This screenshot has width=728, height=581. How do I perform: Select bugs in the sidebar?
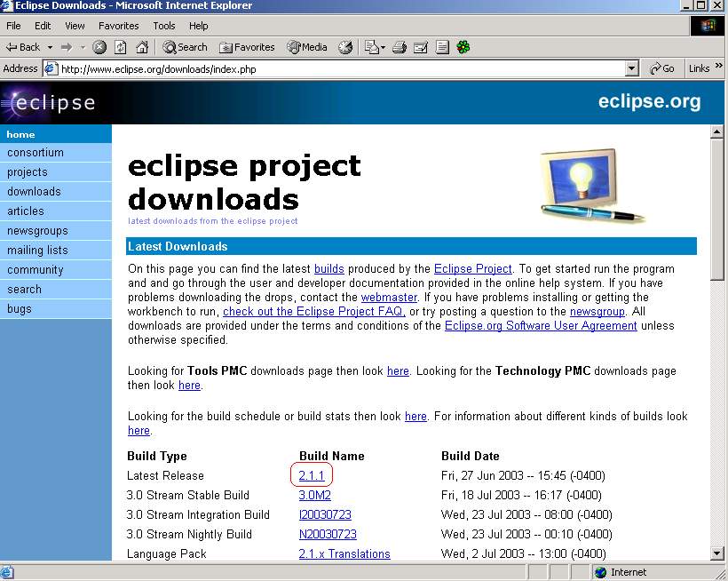click(x=56, y=308)
